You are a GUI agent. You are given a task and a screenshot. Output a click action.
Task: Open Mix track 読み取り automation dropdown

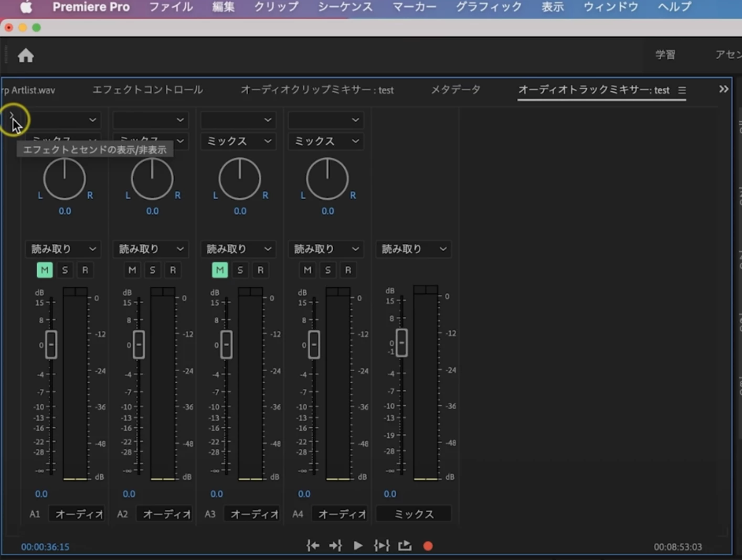coord(414,249)
